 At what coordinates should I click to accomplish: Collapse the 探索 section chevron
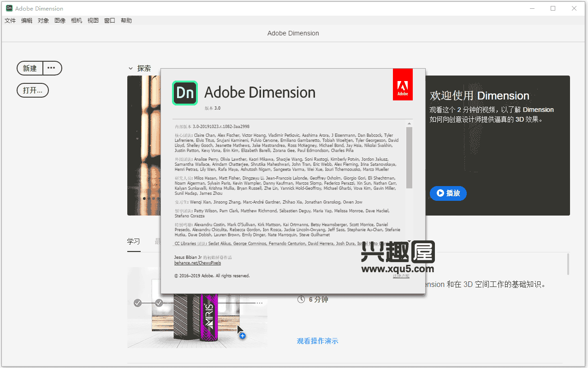click(x=131, y=68)
